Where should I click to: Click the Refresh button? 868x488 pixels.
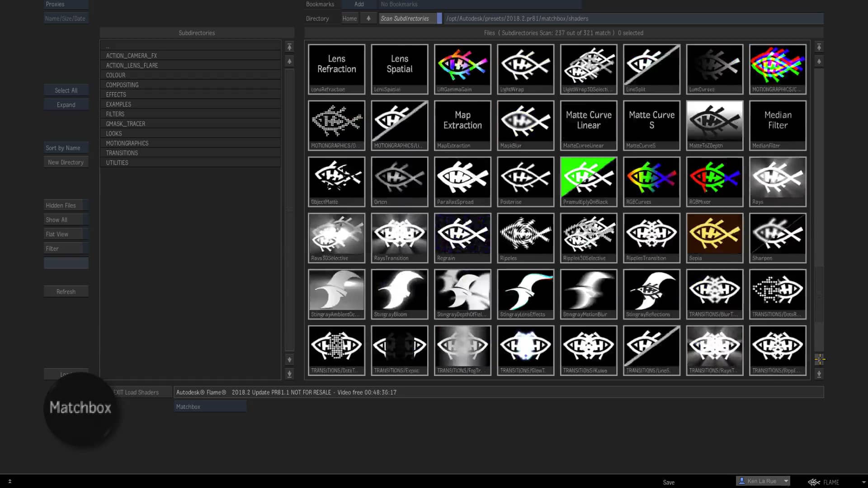[x=66, y=292]
